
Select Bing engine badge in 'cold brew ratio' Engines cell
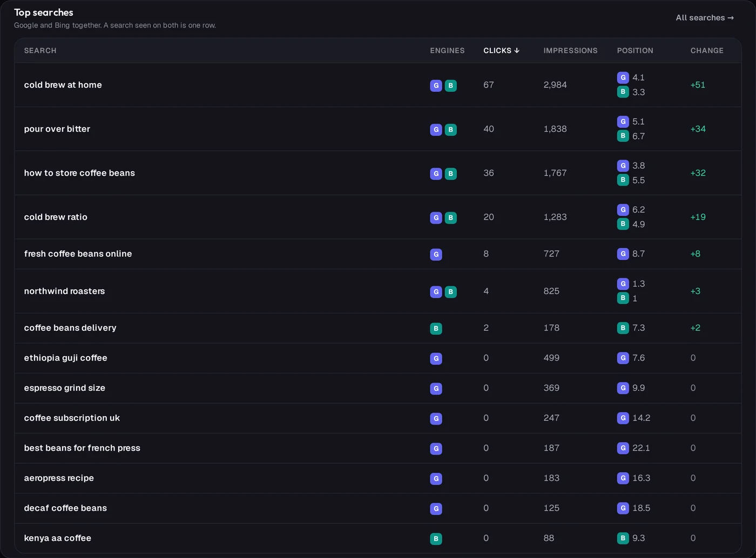pos(450,217)
